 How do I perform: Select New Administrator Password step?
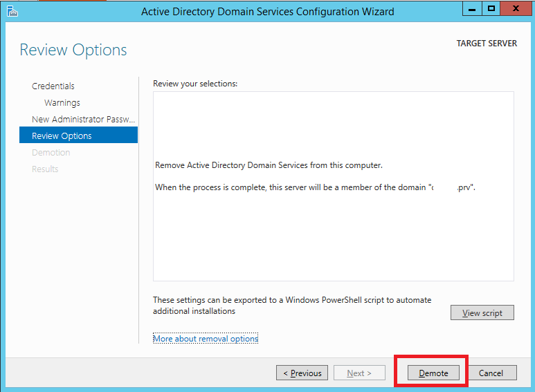click(83, 120)
